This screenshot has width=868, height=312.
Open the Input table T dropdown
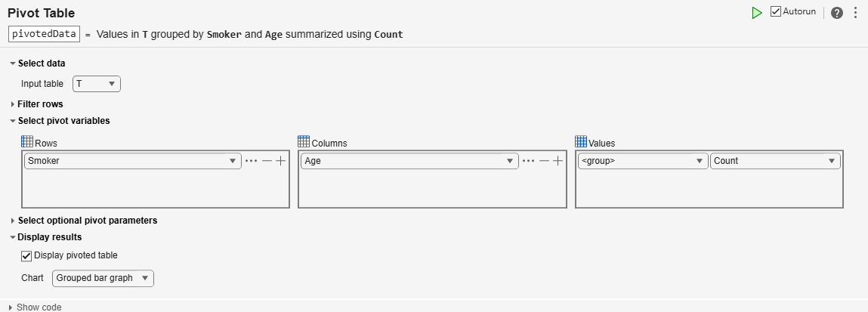97,84
